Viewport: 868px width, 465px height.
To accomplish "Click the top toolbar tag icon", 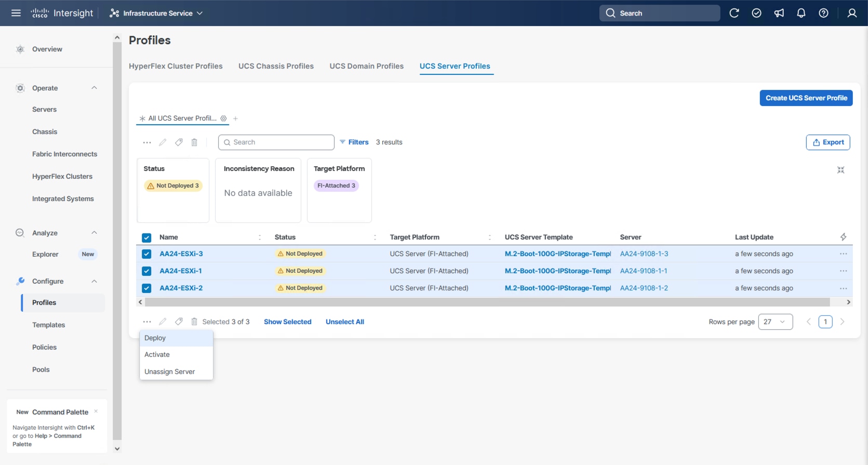I will pyautogui.click(x=179, y=142).
